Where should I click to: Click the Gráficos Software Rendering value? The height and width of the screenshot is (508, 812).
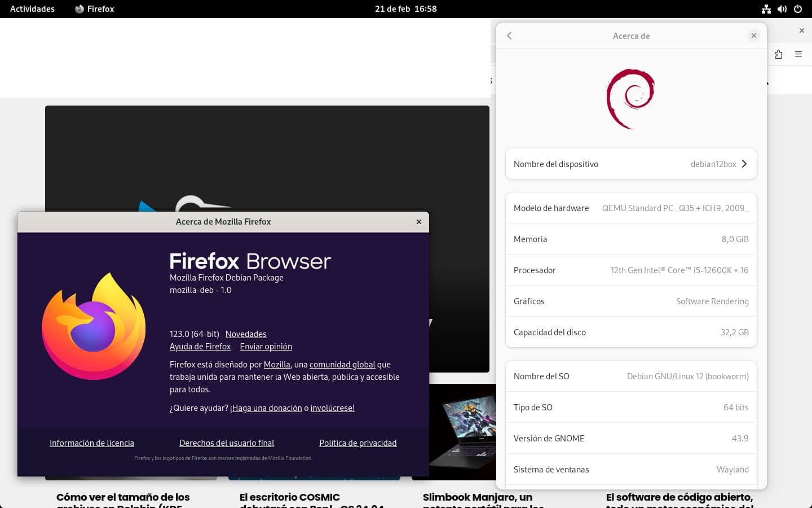(712, 301)
